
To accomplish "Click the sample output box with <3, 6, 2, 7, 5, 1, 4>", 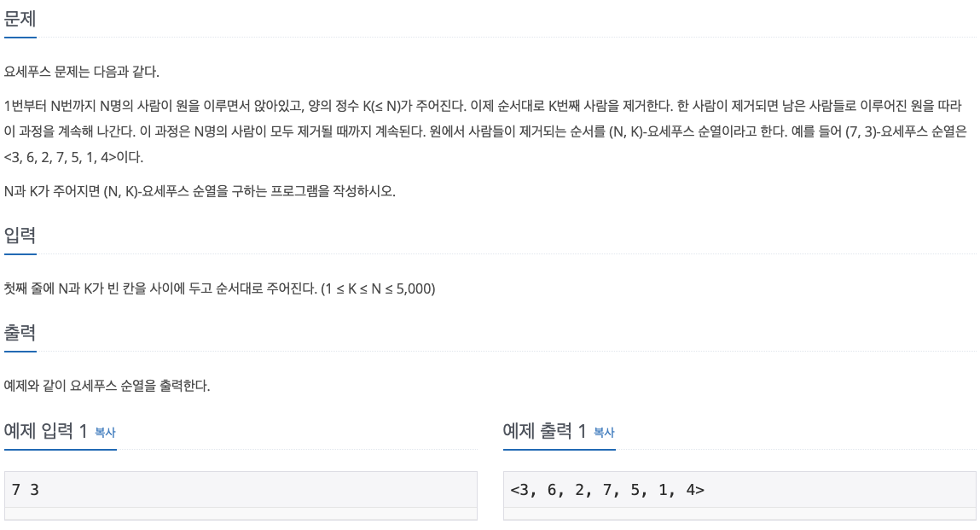I will (x=739, y=489).
